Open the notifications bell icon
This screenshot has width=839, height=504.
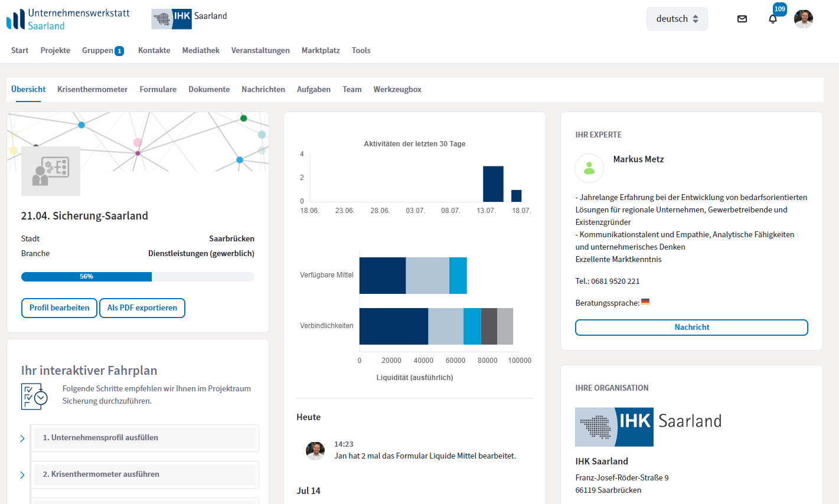point(773,19)
